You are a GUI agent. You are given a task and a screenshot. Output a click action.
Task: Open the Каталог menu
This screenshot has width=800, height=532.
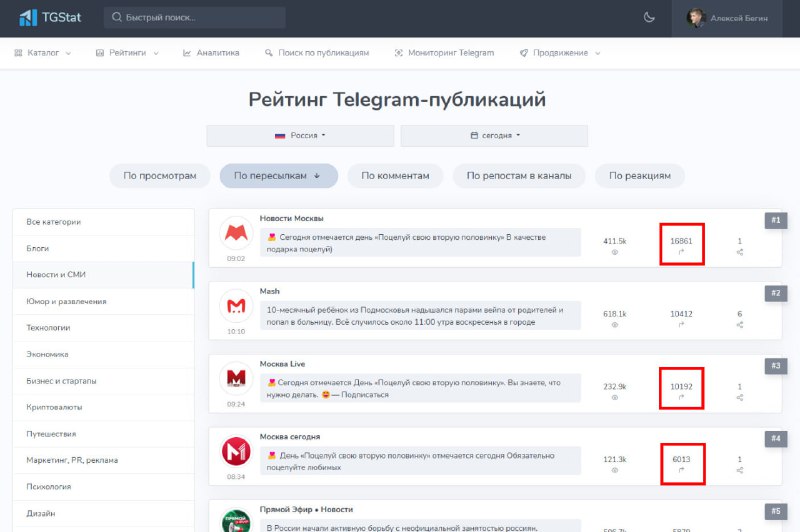tap(43, 53)
